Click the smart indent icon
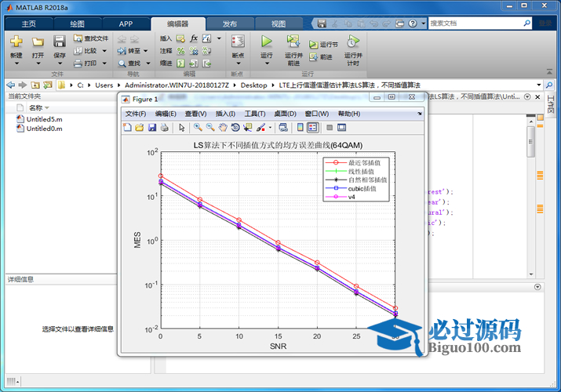Image resolution: width=561 pixels, height=392 pixels. coord(181,64)
